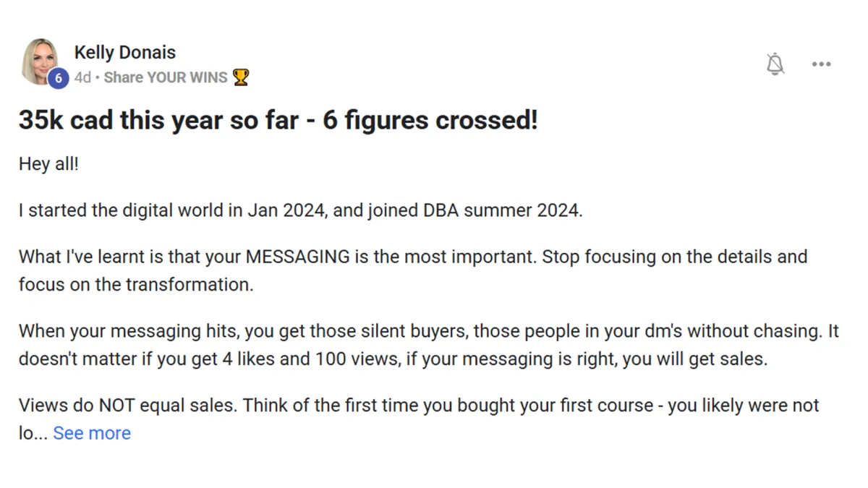Toggle the post notification bell icon
The height and width of the screenshot is (488, 868).
click(775, 64)
